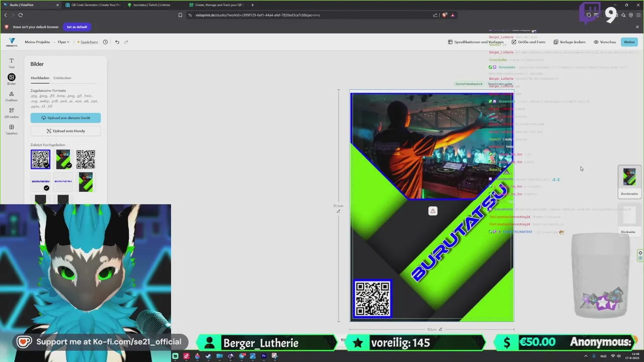The width and height of the screenshot is (644, 362).
Task: Open Meine Projekte menu
Action: point(37,42)
